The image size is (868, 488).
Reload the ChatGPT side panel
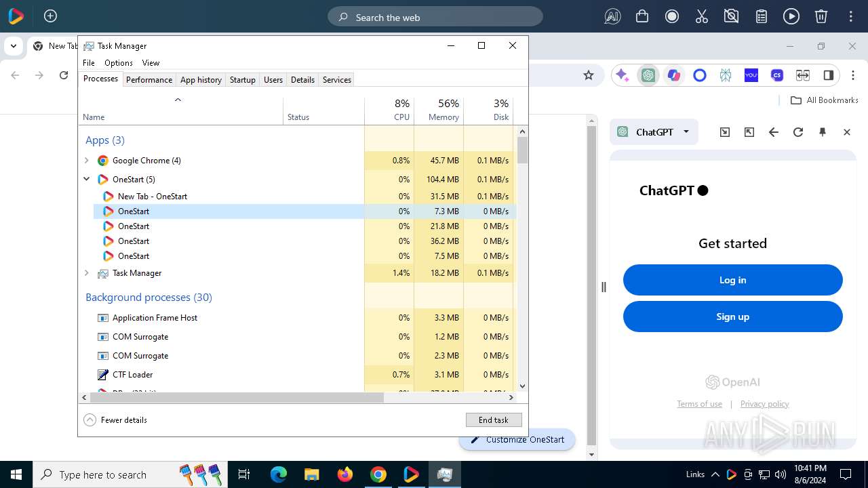point(798,132)
